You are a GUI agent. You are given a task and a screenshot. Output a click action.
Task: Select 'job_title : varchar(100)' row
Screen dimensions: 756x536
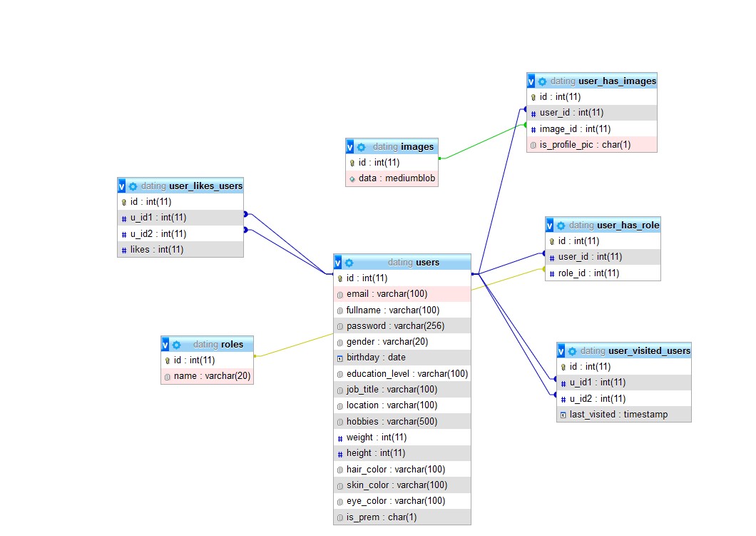[x=402, y=390]
